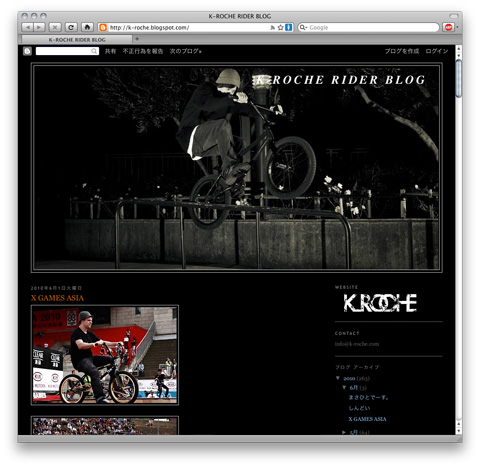The width and height of the screenshot is (480, 467).
Task: Open X GAMES ASIA in the archive list
Action: pyautogui.click(x=367, y=419)
